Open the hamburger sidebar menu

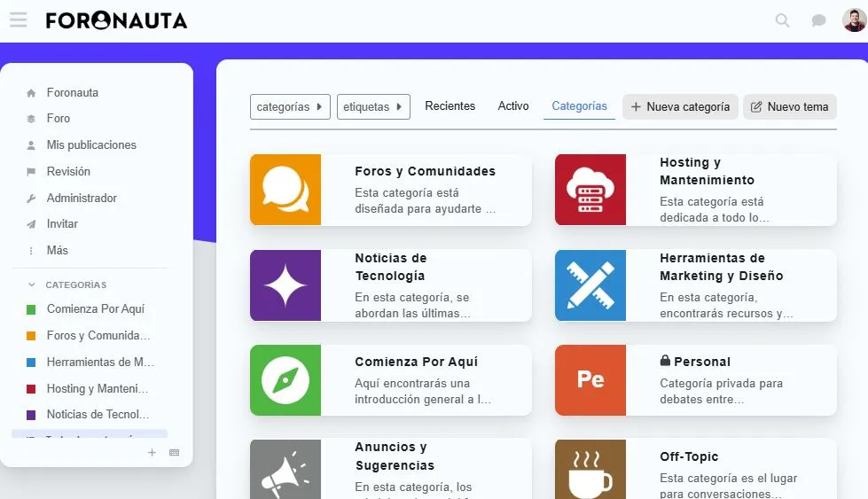(19, 19)
